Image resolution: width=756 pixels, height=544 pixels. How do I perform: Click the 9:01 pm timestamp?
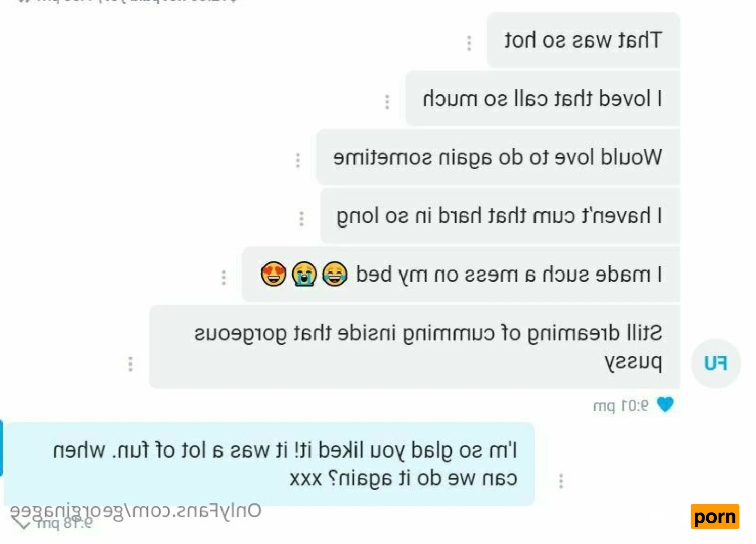coord(620,405)
